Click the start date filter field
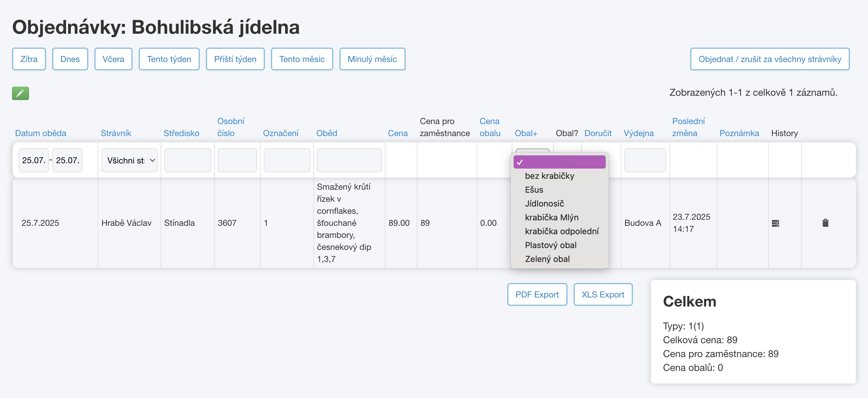This screenshot has height=398, width=868. tap(33, 160)
